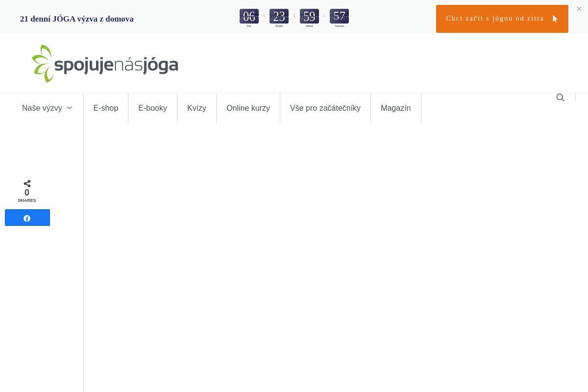The image size is (588, 392).
Task: Go to the E-shop menu item
Action: point(106,108)
